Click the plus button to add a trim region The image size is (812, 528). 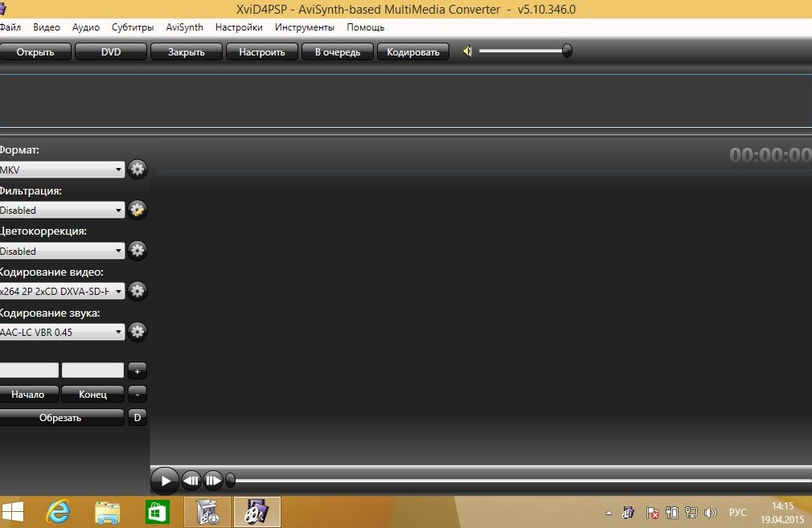(137, 370)
